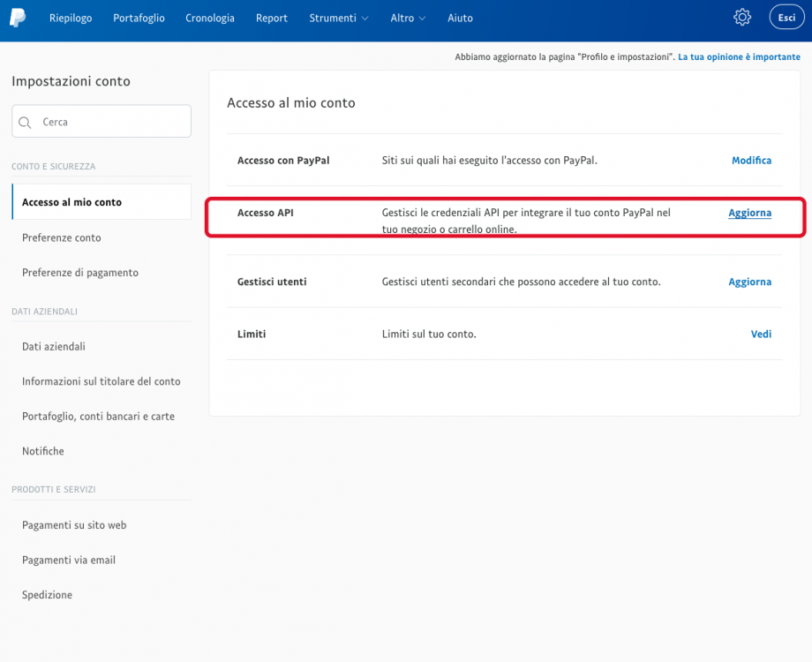The height and width of the screenshot is (662, 812).
Task: Open the Cronologia page
Action: pos(210,18)
